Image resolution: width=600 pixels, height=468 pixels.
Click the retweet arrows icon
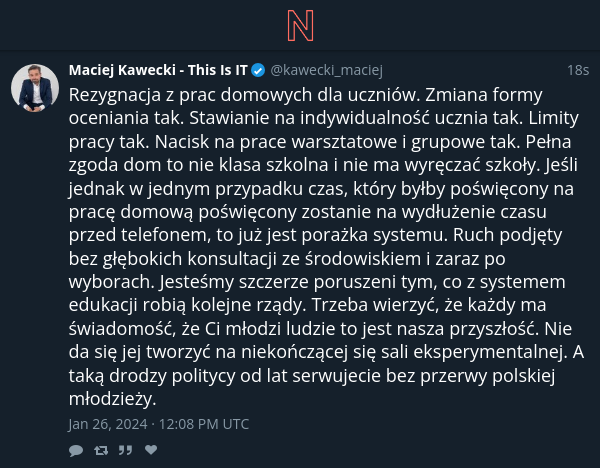point(101,450)
